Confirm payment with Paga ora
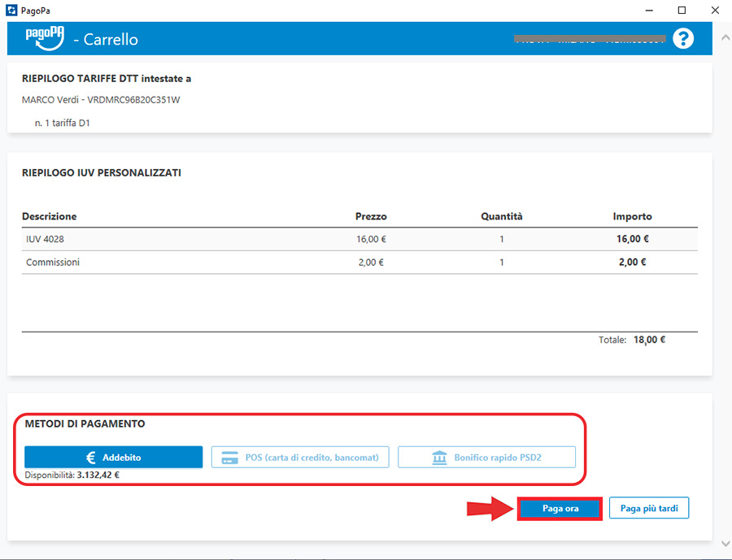Viewport: 732px width, 560px height. pos(560,508)
